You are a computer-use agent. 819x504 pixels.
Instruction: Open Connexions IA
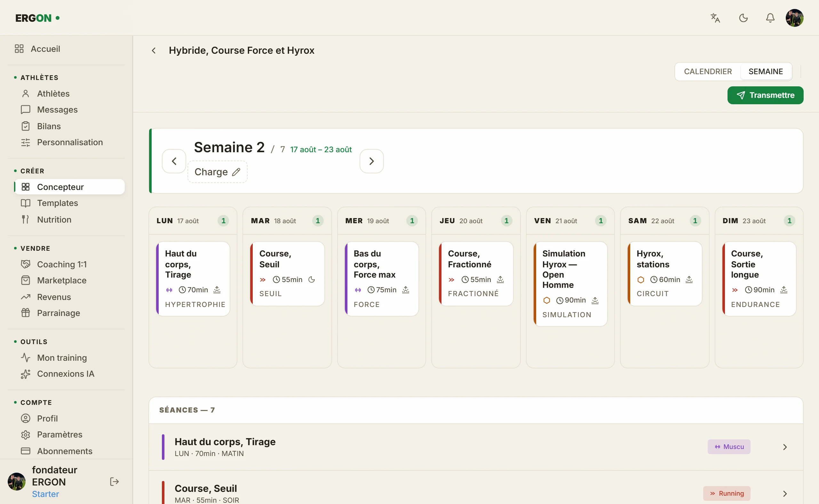pos(69,374)
